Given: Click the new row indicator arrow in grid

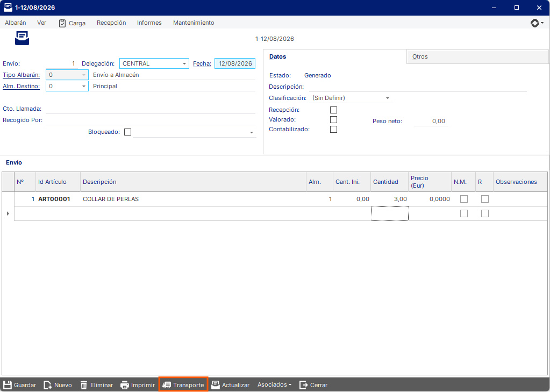Looking at the screenshot, I should tap(8, 213).
